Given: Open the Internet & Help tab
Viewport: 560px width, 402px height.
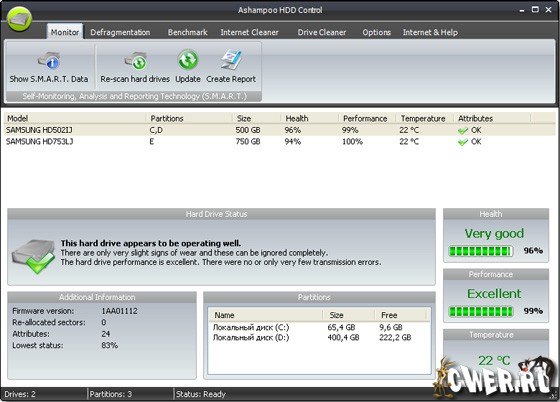Looking at the screenshot, I should (430, 32).
